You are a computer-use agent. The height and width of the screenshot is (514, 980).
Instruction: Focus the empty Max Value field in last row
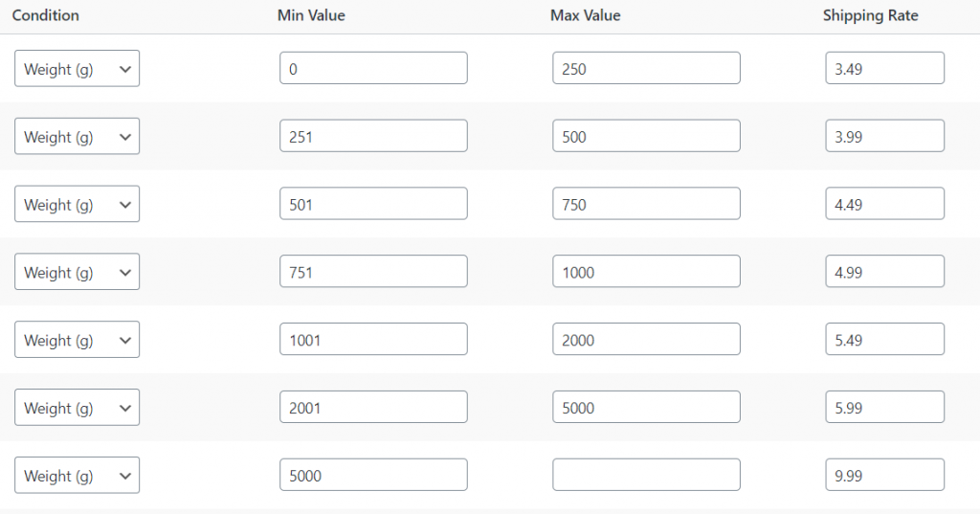(646, 475)
